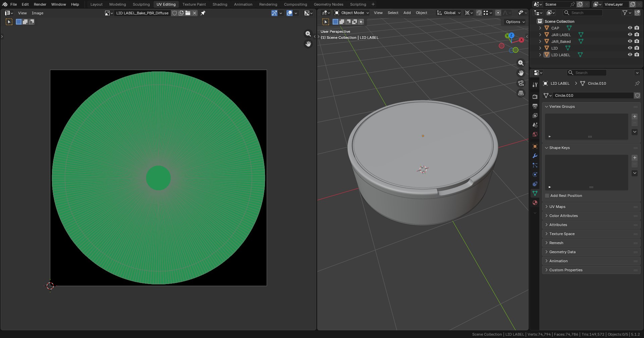This screenshot has width=644, height=338.
Task: Switch to the Shading workspace tab
Action: point(220,4)
